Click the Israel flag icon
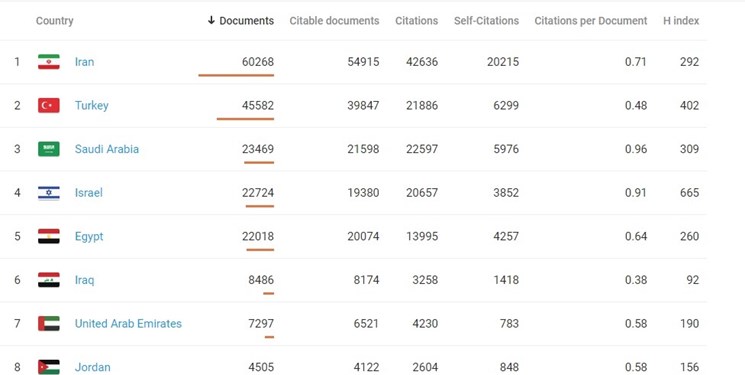 pyautogui.click(x=49, y=192)
